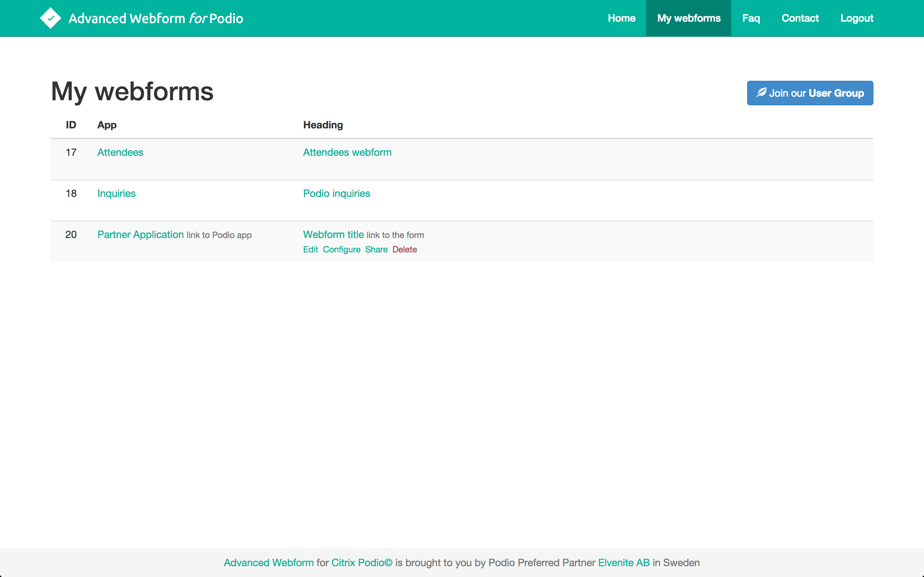Open the Contact page

800,18
